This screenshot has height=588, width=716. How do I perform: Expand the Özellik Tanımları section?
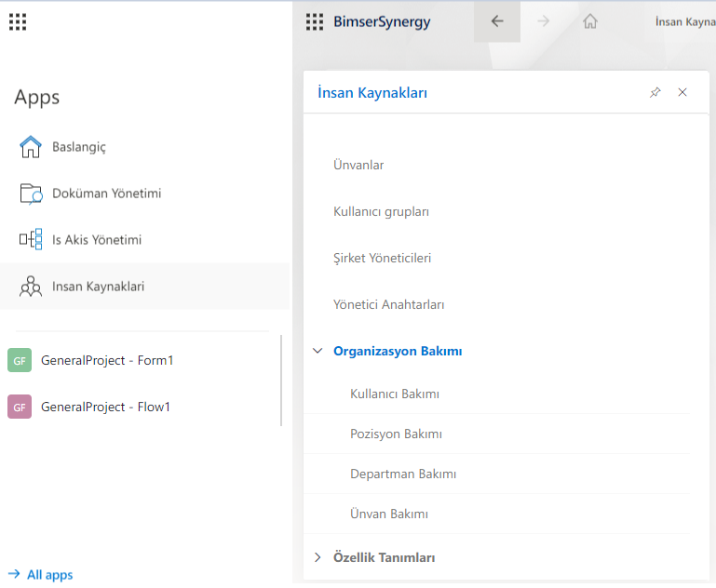(317, 558)
